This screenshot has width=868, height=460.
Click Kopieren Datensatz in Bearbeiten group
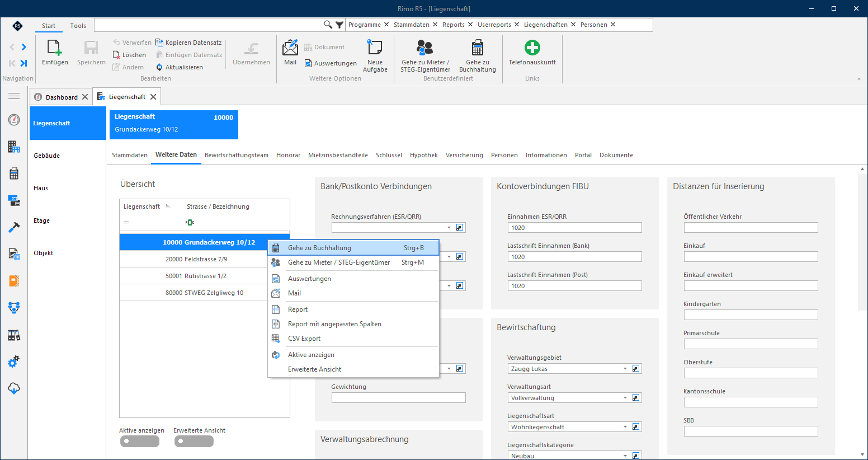[188, 43]
